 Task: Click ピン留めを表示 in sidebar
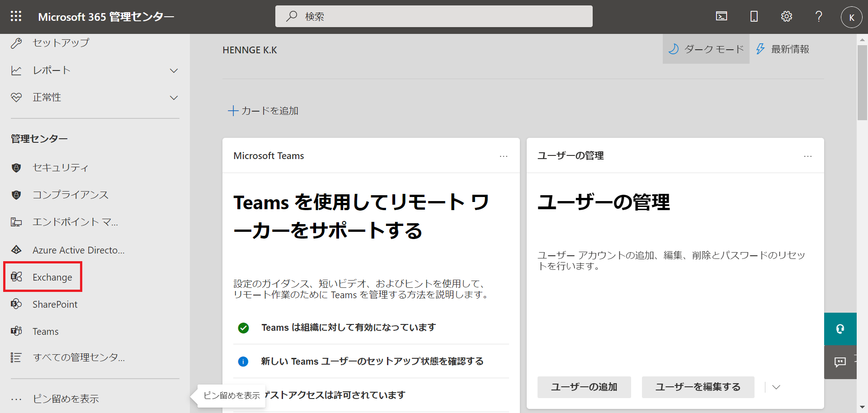tap(66, 399)
